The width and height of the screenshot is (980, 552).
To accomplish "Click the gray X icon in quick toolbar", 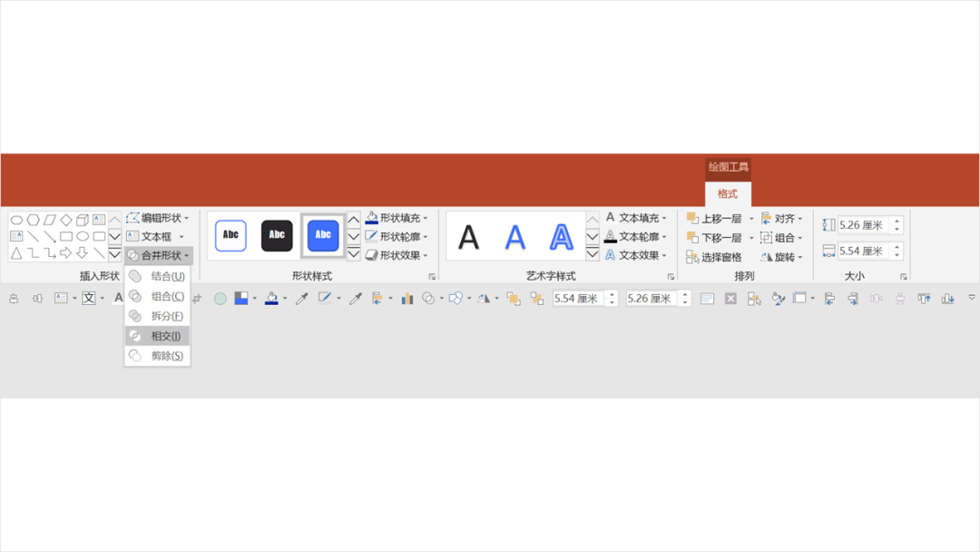I will (x=730, y=299).
